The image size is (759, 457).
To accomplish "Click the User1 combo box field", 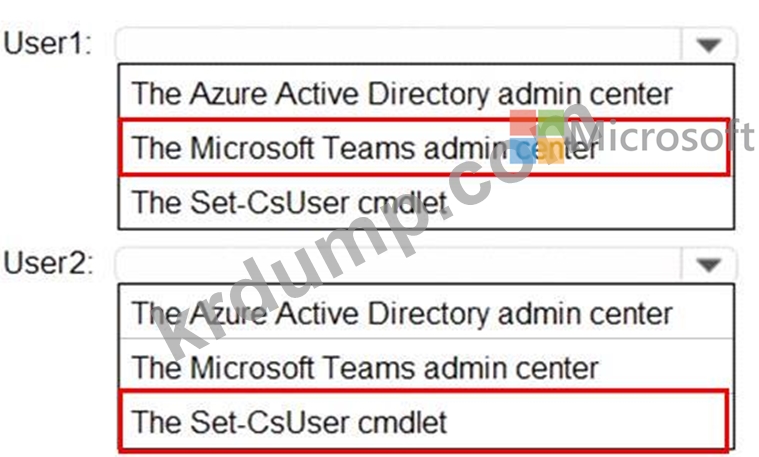I will (x=398, y=45).
